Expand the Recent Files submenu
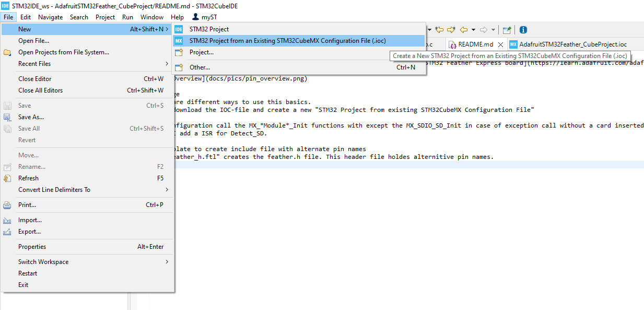Viewport: 644px width, 310px height. 87,64
